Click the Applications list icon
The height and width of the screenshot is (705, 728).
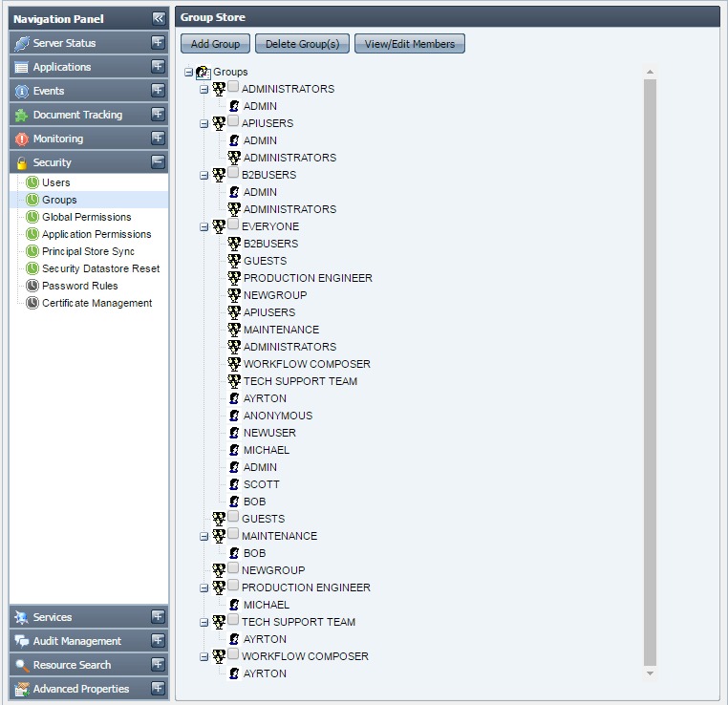pos(21,67)
